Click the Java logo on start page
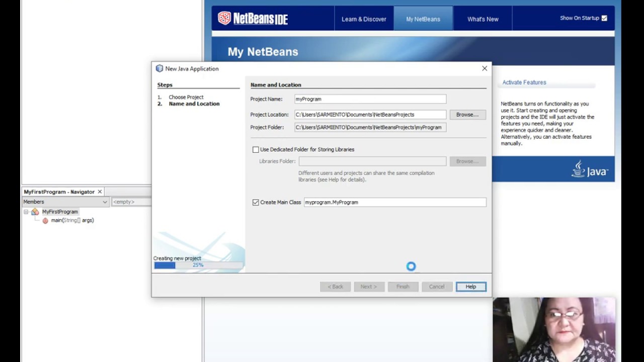This screenshot has width=644, height=362. click(590, 169)
